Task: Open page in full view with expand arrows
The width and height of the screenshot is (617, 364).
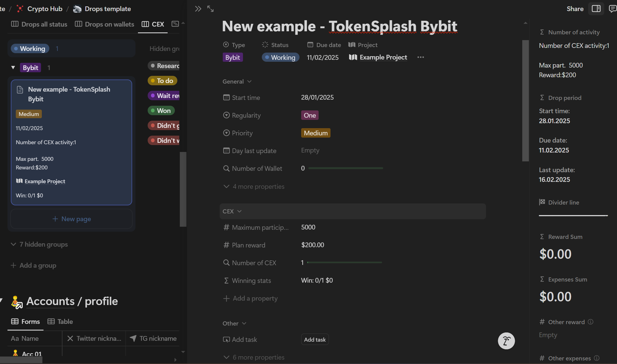Action: [x=211, y=9]
